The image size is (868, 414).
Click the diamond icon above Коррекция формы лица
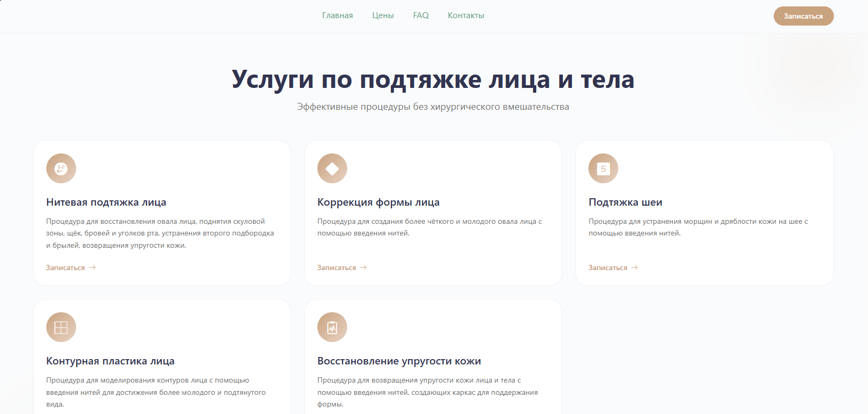pyautogui.click(x=332, y=169)
